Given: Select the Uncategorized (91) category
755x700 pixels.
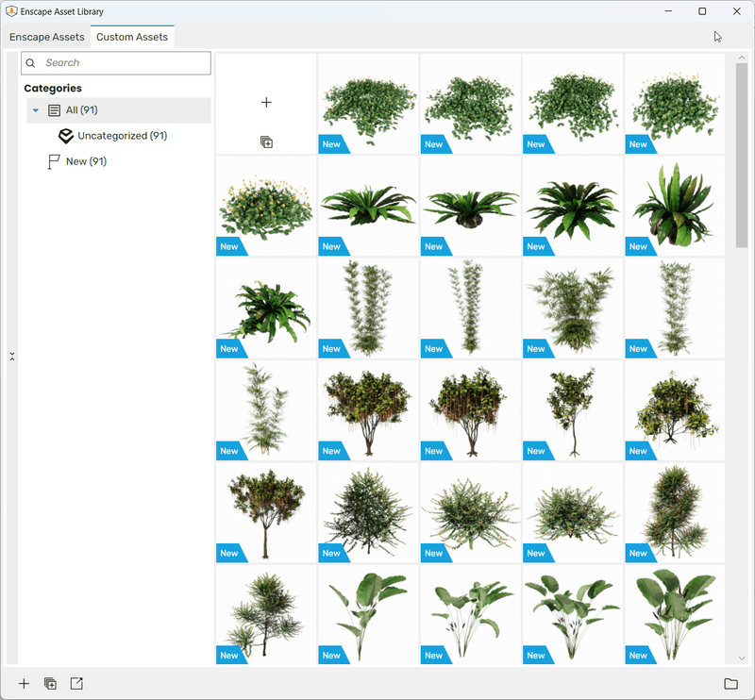Looking at the screenshot, I should coord(122,136).
